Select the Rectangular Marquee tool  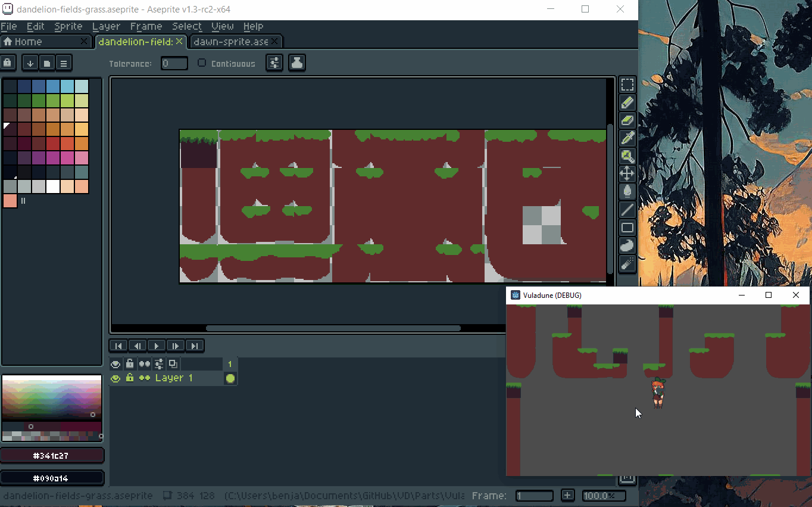click(x=627, y=85)
